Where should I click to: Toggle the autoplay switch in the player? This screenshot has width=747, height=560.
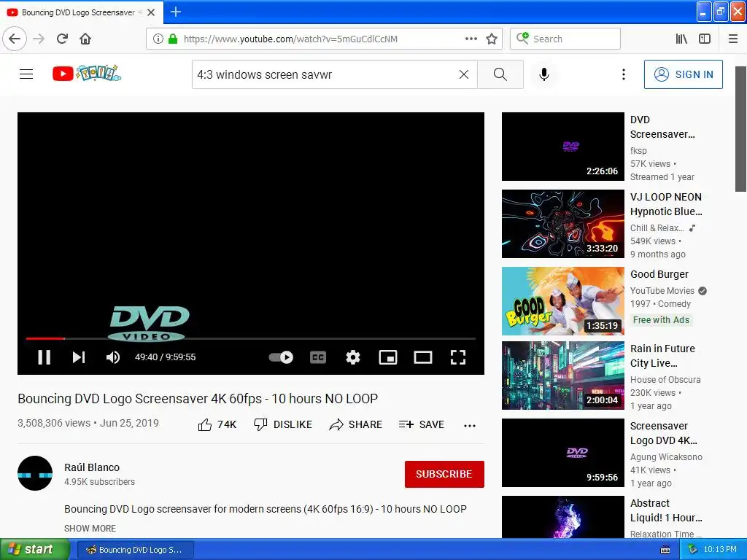281,357
